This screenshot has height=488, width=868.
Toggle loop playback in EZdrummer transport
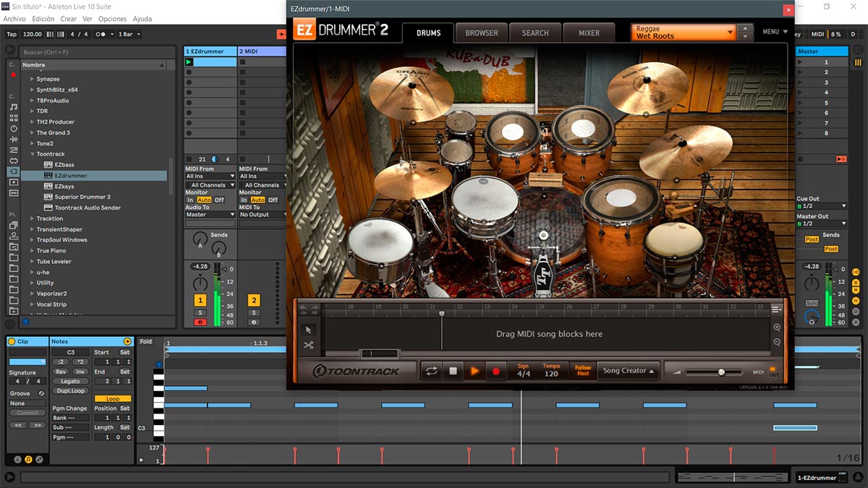point(432,371)
